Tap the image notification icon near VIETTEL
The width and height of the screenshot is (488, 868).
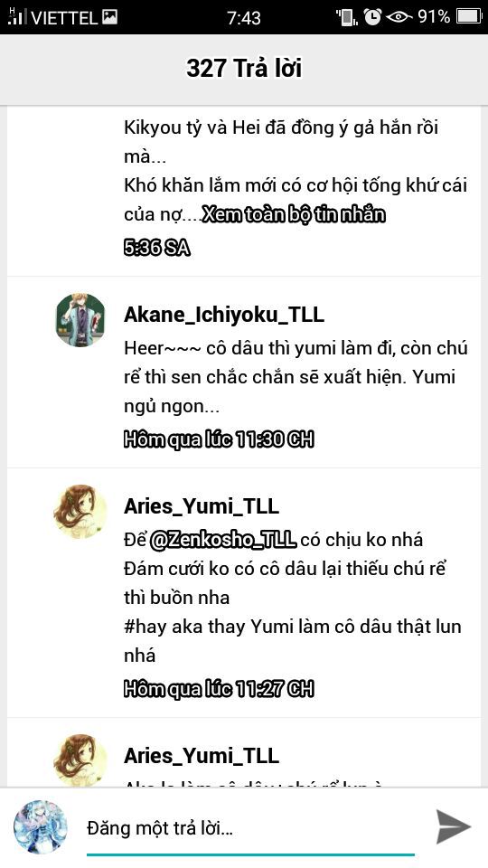tap(109, 17)
